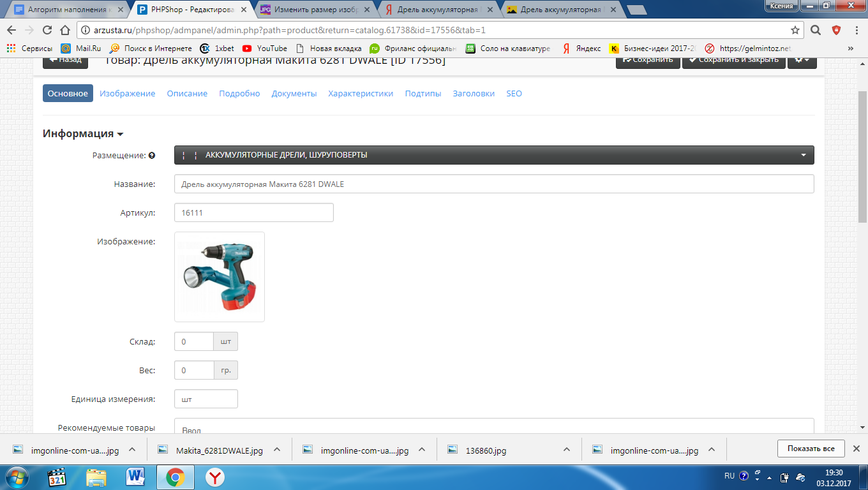Collapse the Информация section
This screenshot has height=490, width=868.
pyautogui.click(x=83, y=133)
